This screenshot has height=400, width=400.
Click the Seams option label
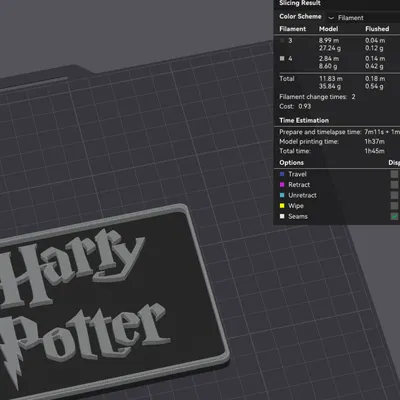[298, 216]
